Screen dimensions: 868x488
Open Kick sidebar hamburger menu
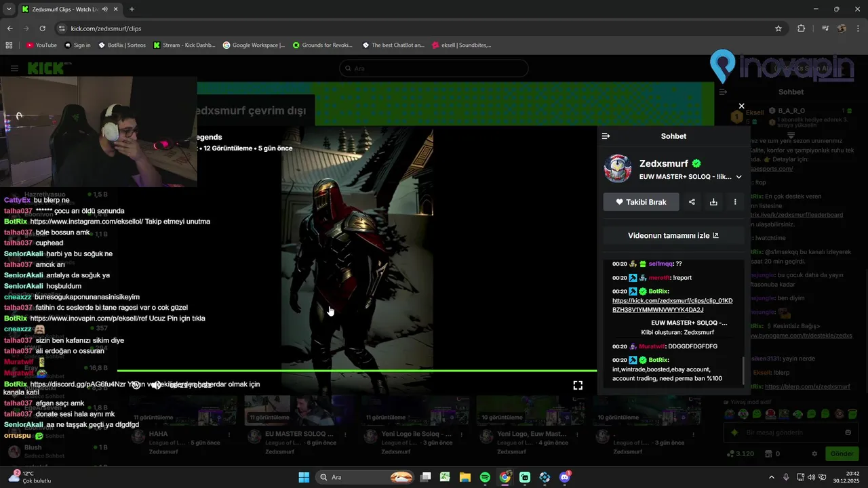click(14, 68)
